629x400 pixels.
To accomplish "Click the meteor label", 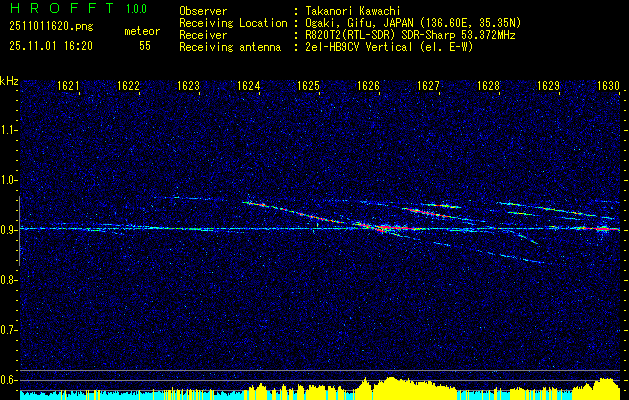I will point(142,31).
